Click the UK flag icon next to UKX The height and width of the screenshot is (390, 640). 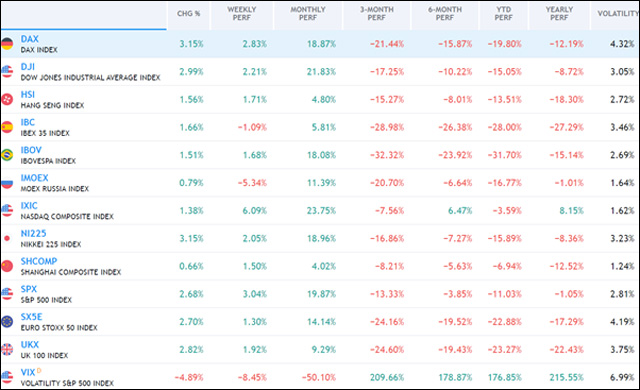(x=7, y=349)
